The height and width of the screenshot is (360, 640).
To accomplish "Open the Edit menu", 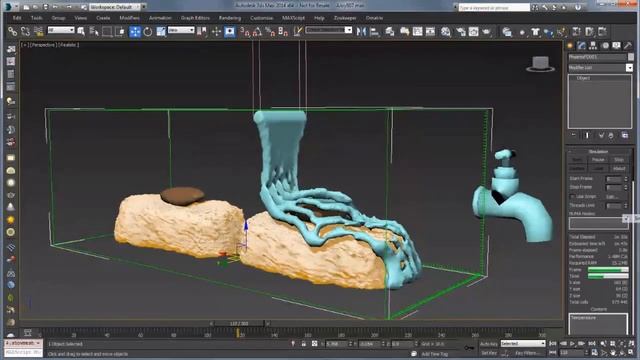I will 17,18.
